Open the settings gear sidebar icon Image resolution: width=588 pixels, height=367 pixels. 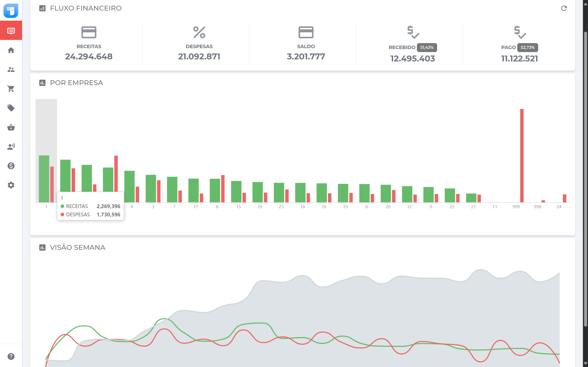tap(11, 185)
